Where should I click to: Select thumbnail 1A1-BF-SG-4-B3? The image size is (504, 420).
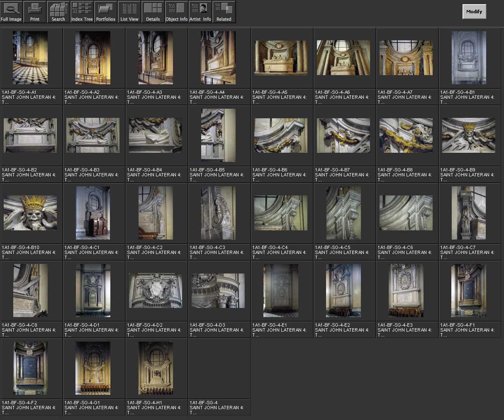(x=93, y=135)
